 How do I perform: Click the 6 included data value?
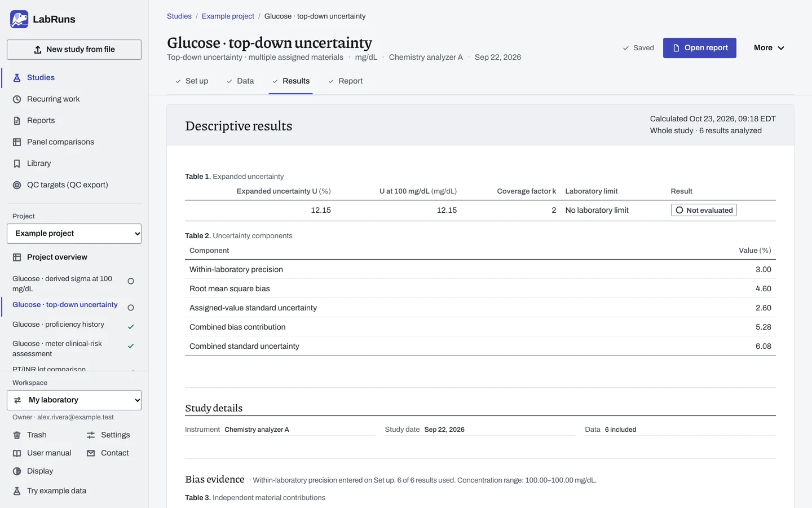coord(620,430)
